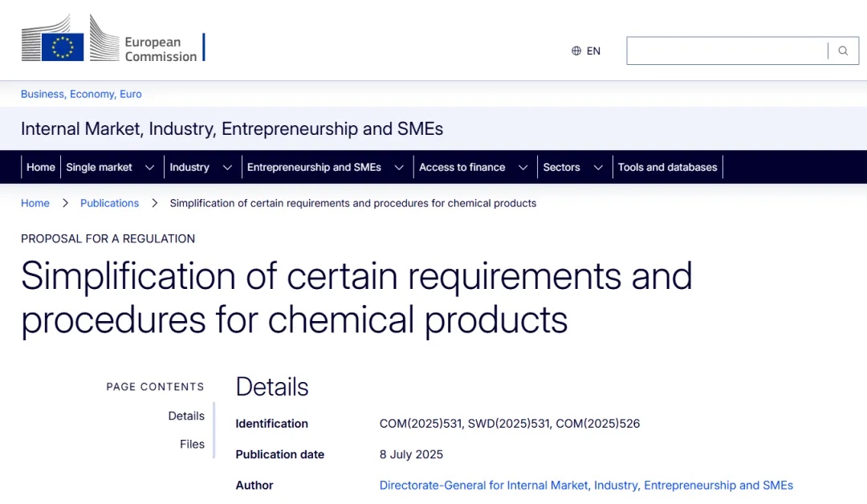Click the globe language icon
867x504 pixels.
pyautogui.click(x=576, y=51)
